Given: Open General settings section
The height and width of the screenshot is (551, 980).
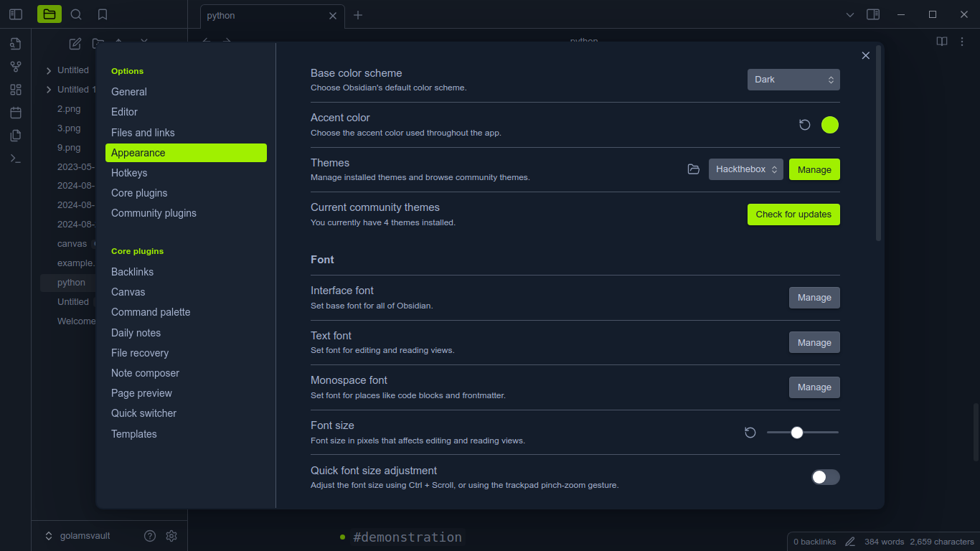Looking at the screenshot, I should pos(186,92).
